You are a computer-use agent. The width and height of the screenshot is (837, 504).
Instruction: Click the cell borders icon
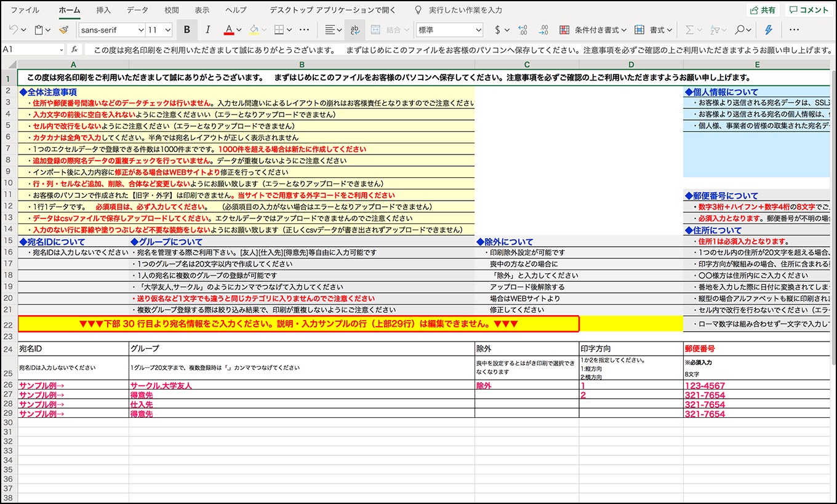point(279,30)
